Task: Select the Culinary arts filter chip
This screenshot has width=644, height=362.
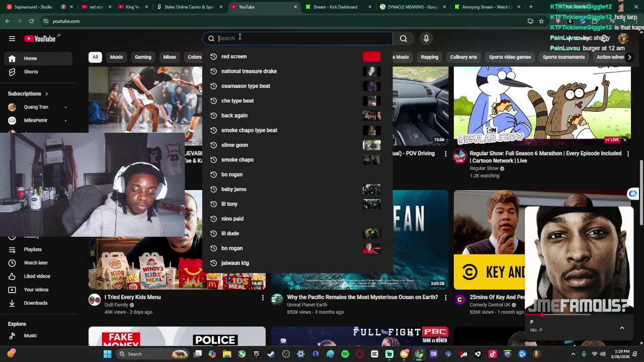Action: 463,57
